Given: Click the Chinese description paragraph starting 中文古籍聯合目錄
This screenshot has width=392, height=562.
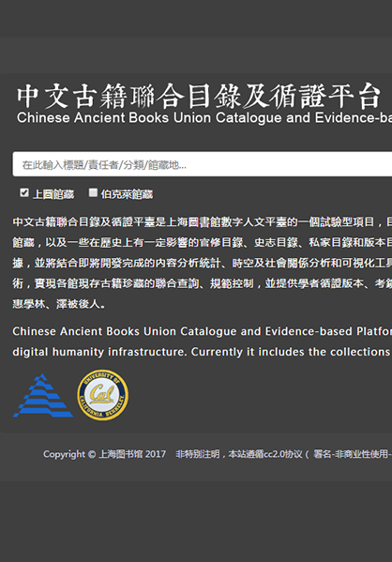Looking at the screenshot, I should (x=203, y=263).
